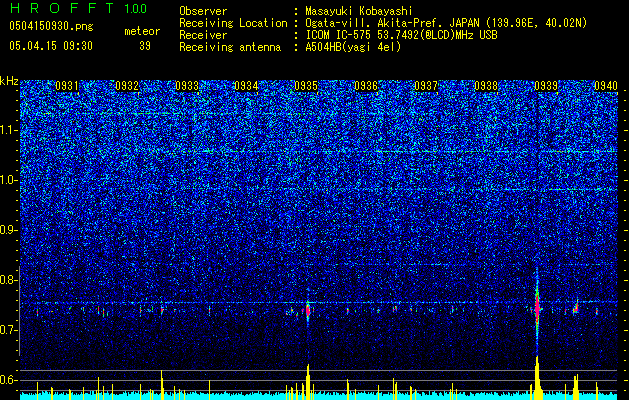Click the 0938 time marker
Image resolution: width=629 pixels, height=400 pixels.
point(486,86)
